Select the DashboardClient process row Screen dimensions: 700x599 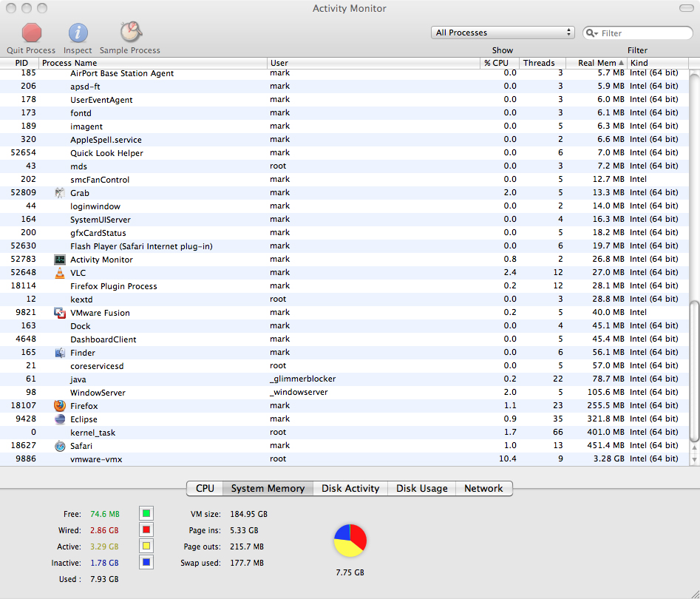[x=344, y=339]
